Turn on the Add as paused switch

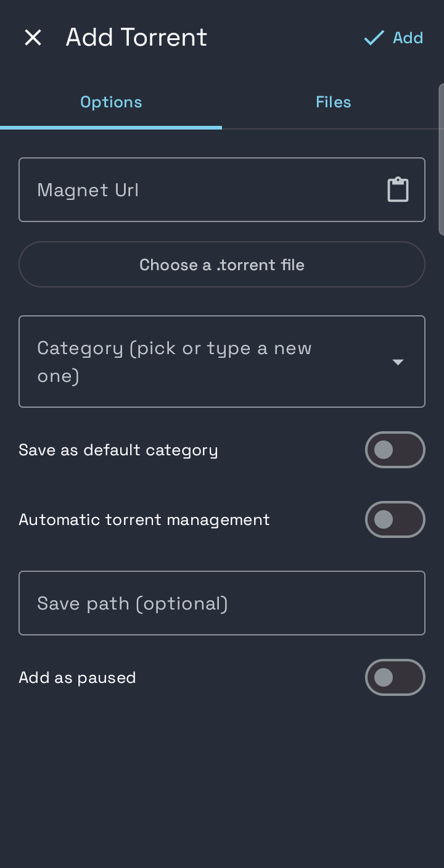(x=395, y=677)
